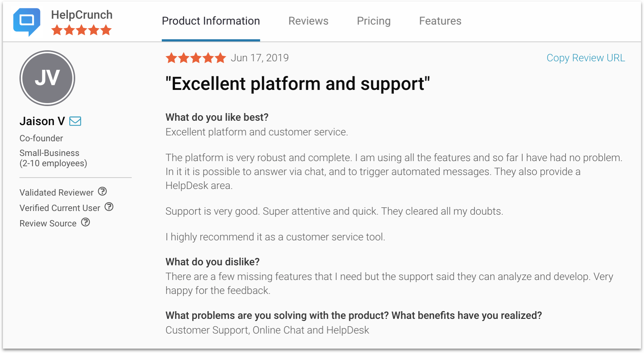Click the envelope icon next to Jaison V
Screen dimensions: 644x353
tap(75, 121)
